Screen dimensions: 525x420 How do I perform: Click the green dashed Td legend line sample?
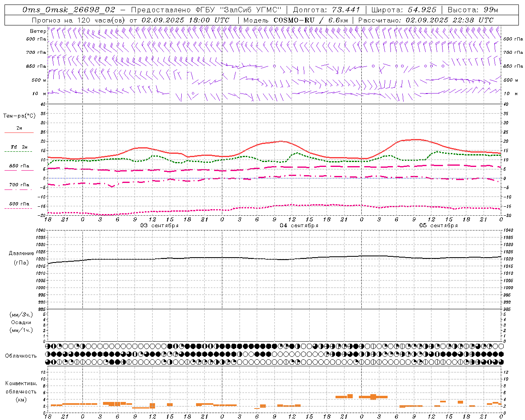(18, 152)
